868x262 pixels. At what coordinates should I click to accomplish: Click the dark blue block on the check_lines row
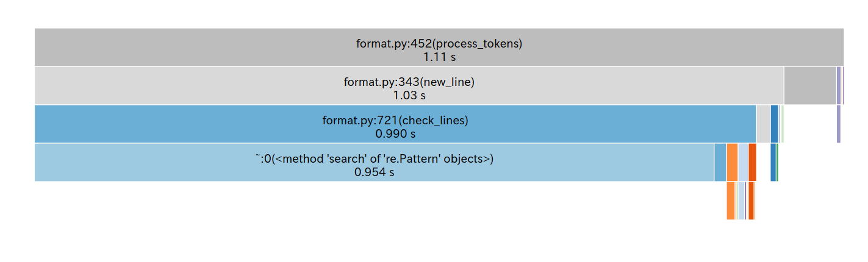click(x=774, y=124)
